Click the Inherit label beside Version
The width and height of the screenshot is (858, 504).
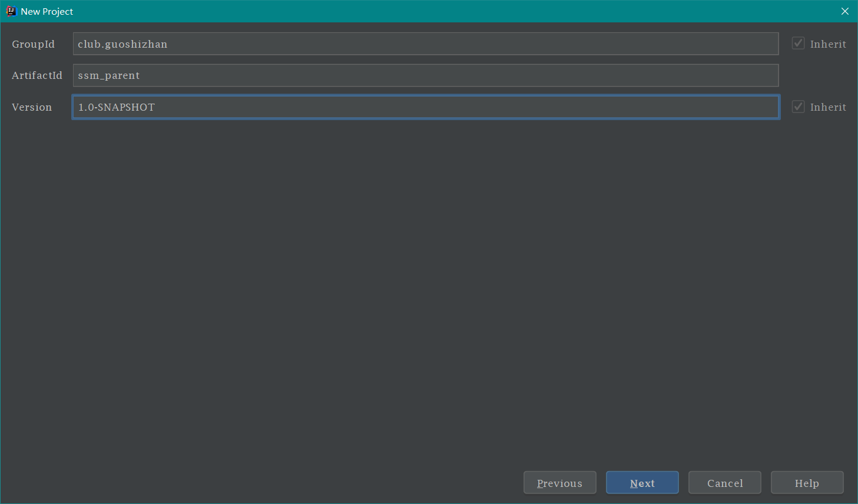coord(827,107)
